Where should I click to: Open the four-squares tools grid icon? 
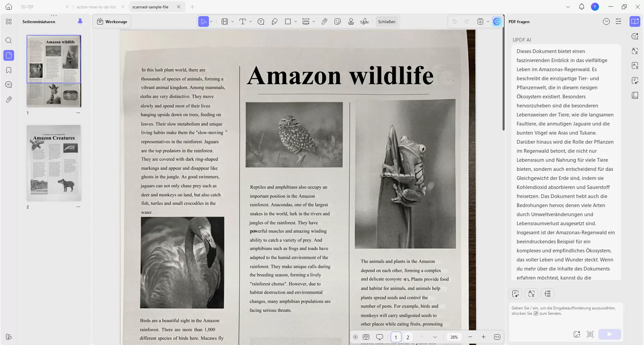pos(9,22)
